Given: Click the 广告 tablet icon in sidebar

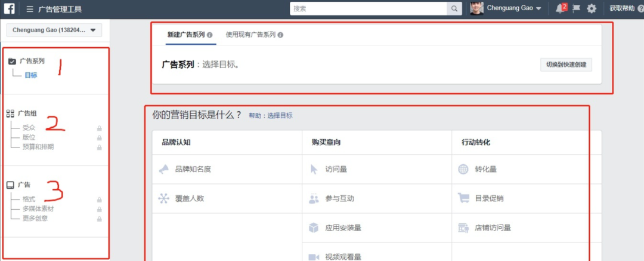Looking at the screenshot, I should point(11,185).
